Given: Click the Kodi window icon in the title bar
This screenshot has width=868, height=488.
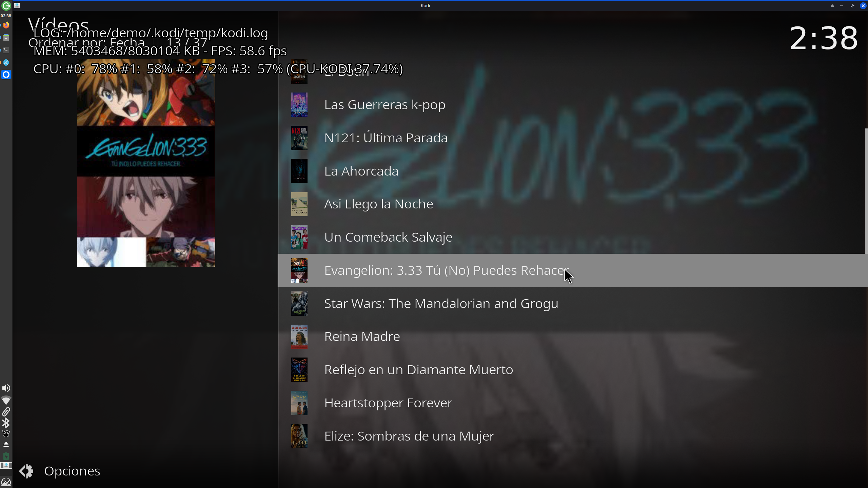Looking at the screenshot, I should [x=17, y=5].
